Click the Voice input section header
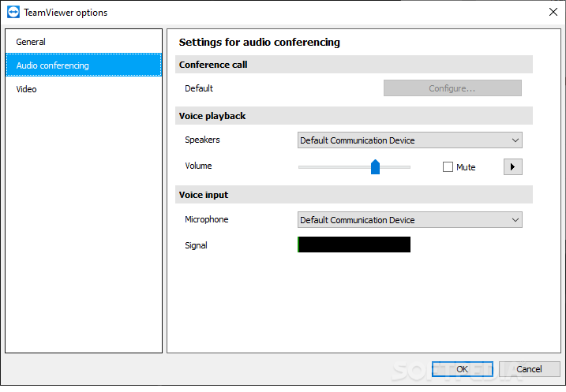 354,195
